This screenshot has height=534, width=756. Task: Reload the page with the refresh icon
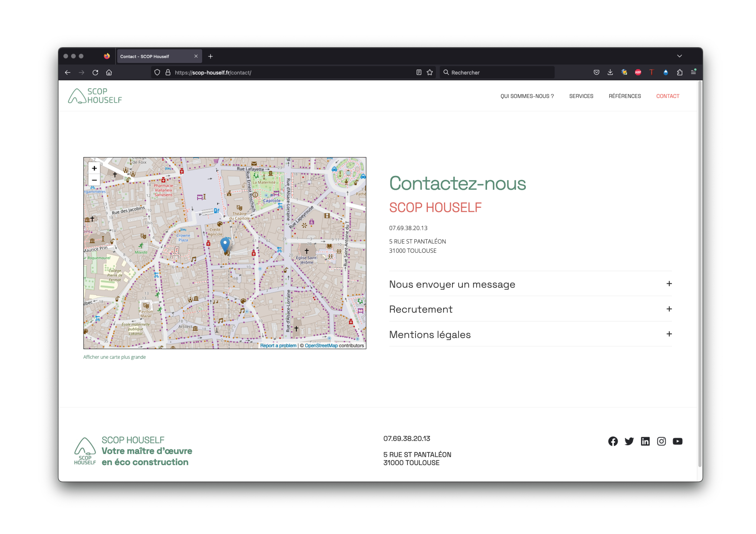pyautogui.click(x=95, y=72)
